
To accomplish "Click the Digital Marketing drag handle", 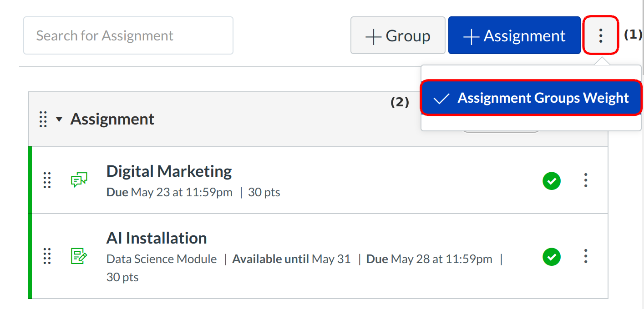I will pos(47,180).
